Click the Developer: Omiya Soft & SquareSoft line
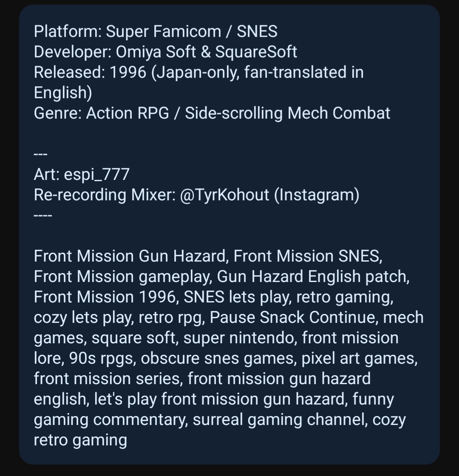The width and height of the screenshot is (459, 476). click(x=165, y=52)
